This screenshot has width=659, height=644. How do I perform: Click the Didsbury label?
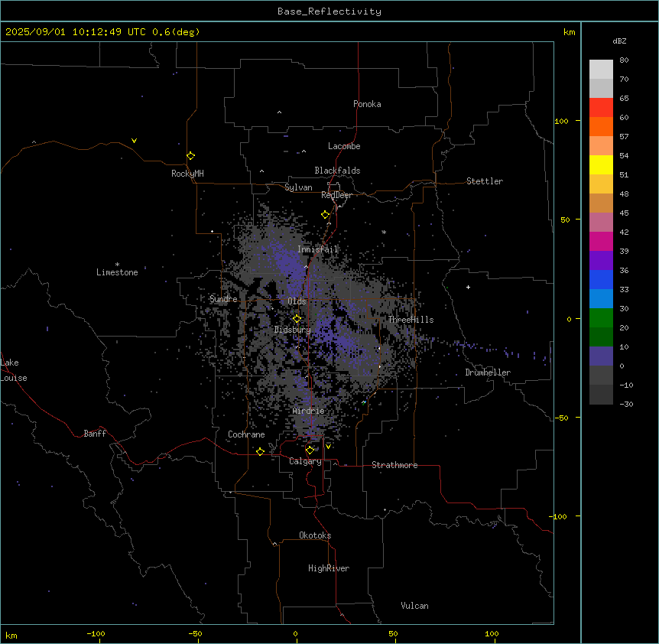293,330
